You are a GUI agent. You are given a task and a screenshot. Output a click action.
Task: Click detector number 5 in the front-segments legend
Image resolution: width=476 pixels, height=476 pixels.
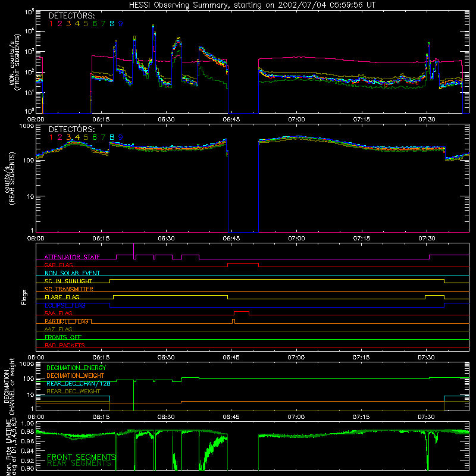click(86, 24)
